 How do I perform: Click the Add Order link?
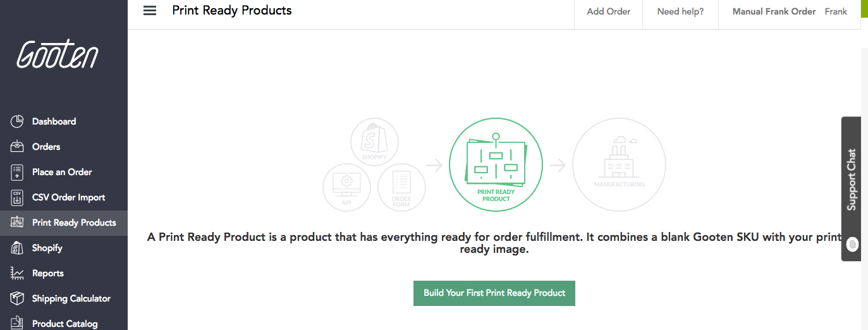(608, 11)
